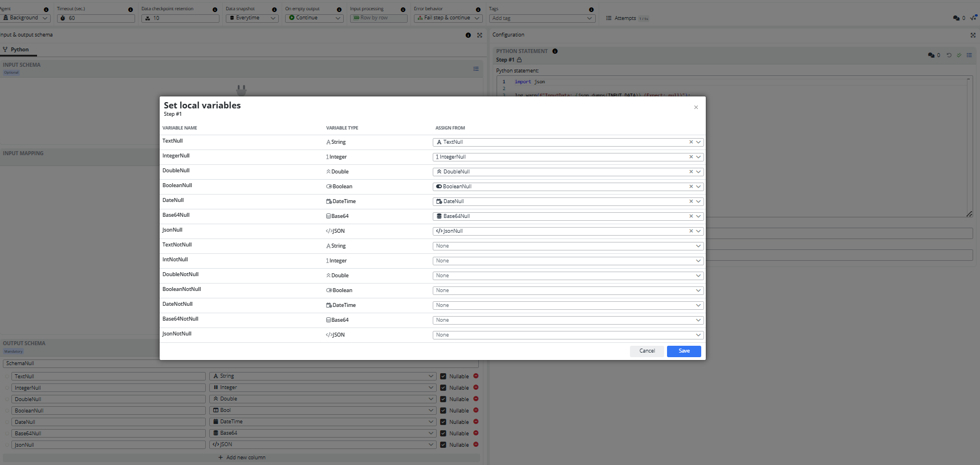Click the info icon beside Python Statement
Viewport: 980px width, 465px height.
click(555, 51)
